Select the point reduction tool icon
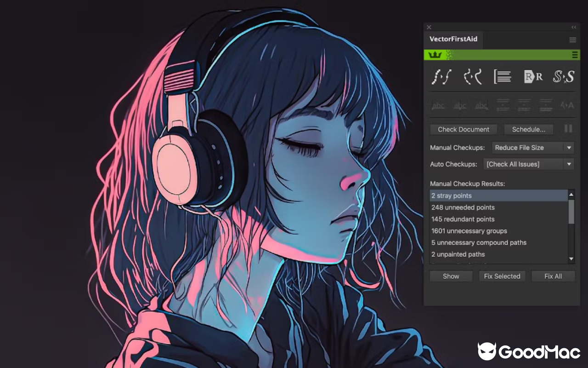Image resolution: width=588 pixels, height=368 pixels. click(441, 77)
